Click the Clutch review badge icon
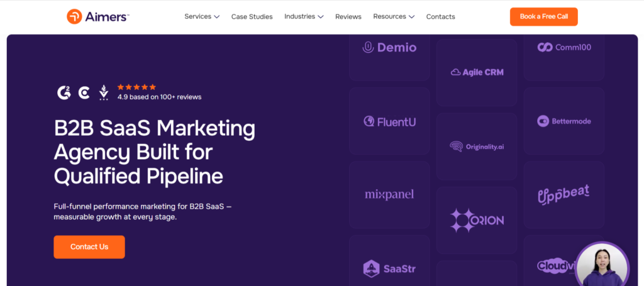Viewport: 644px width, 286px height. pyautogui.click(x=84, y=93)
